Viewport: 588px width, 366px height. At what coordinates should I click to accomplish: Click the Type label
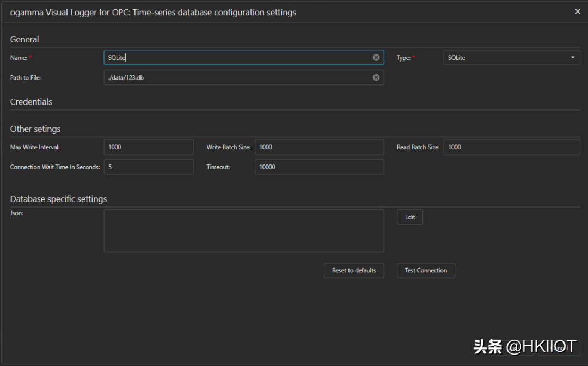403,58
